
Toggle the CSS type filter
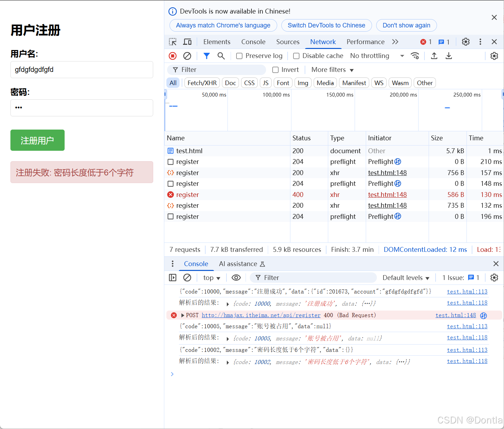tap(249, 83)
